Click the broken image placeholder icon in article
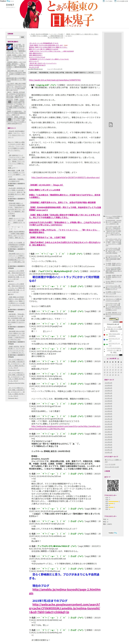 pyautogui.click(x=111, y=125)
